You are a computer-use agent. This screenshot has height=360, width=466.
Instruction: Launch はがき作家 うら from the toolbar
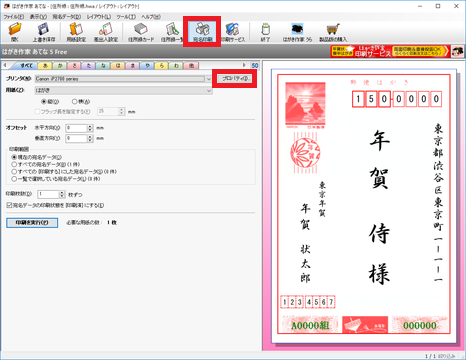[x=297, y=32]
